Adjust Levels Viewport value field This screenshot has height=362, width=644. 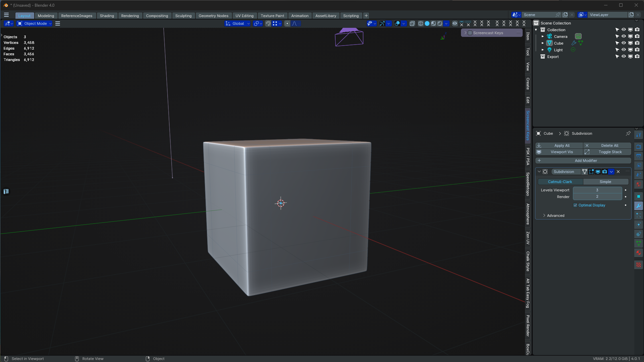tap(597, 190)
